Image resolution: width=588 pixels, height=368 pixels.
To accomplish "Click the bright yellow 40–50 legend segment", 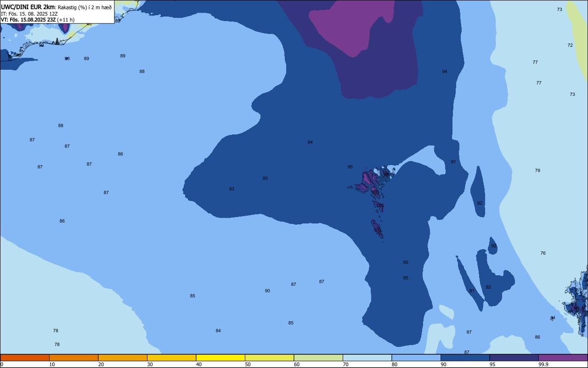I will click(x=220, y=357).
